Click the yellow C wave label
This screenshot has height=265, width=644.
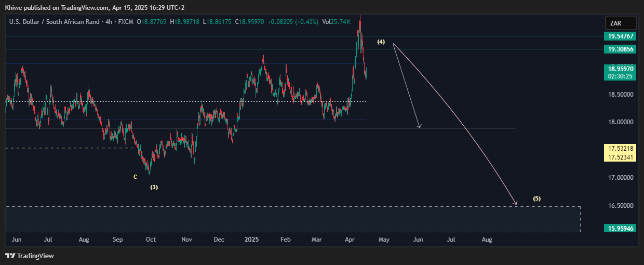[136, 177]
